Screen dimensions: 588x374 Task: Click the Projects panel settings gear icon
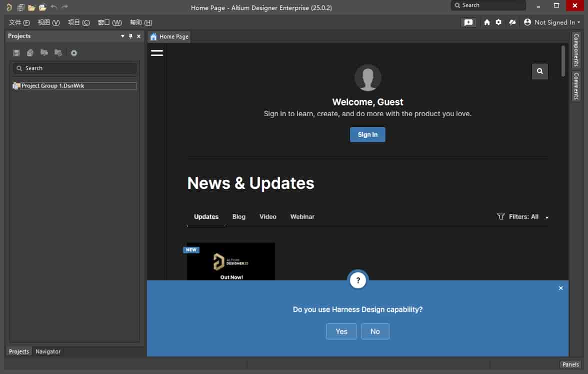[74, 53]
